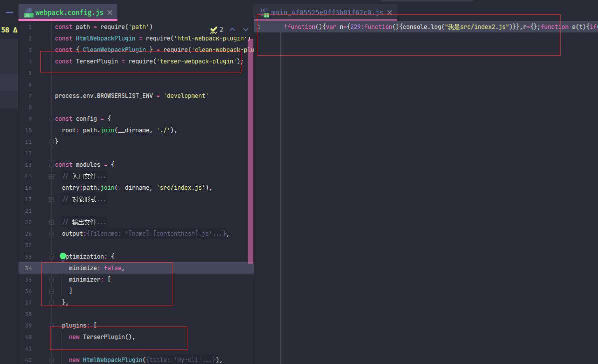This screenshot has width=598, height=364.
Task: Collapse the optimization block fold on line 33
Action: point(51,257)
